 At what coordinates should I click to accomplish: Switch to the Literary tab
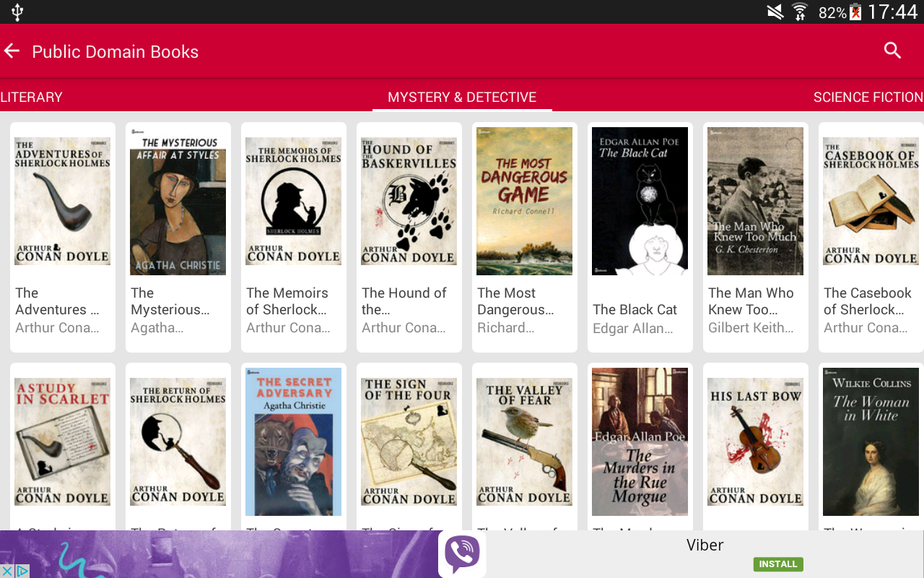tap(31, 98)
